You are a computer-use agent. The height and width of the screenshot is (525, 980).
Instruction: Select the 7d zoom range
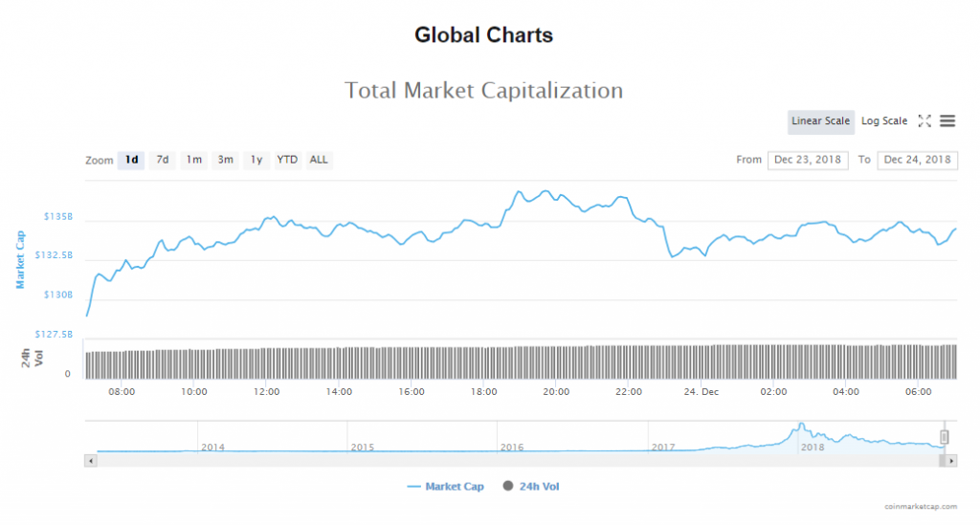point(163,160)
